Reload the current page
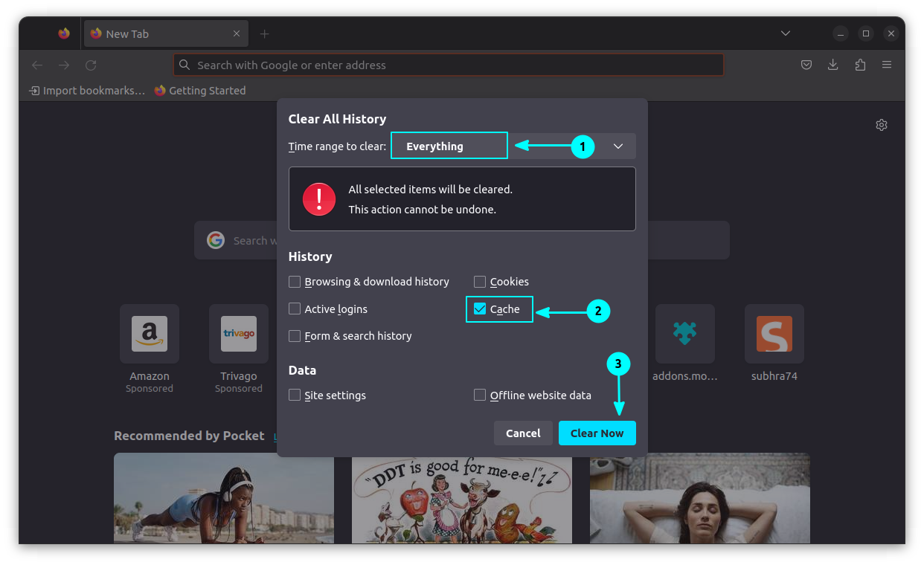Viewport: 924px width, 565px height. pos(90,65)
